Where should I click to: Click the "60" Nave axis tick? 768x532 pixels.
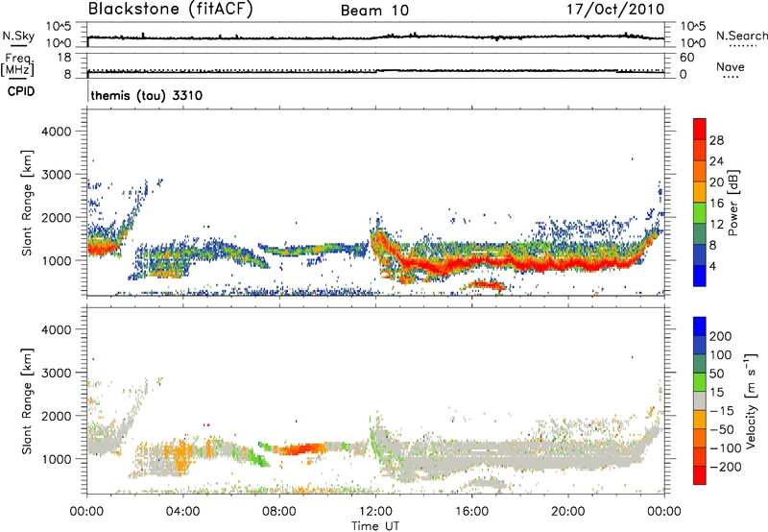(x=686, y=58)
